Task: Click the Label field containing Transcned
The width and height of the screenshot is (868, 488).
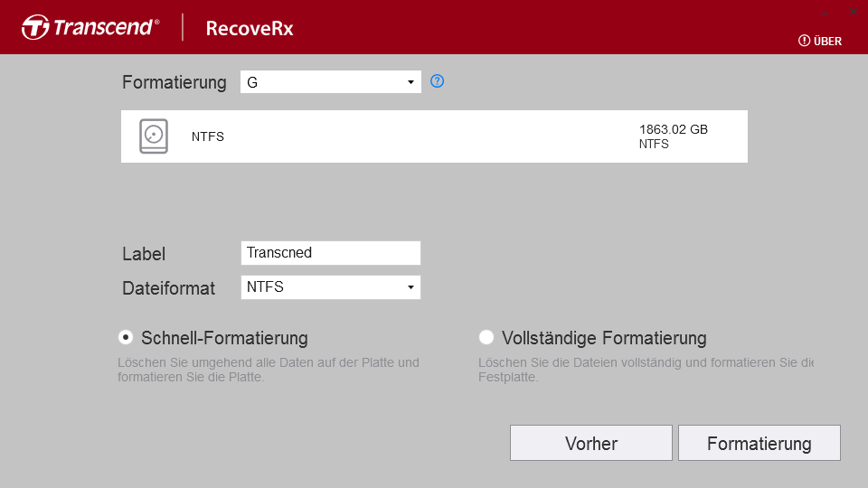Action: pos(331,253)
